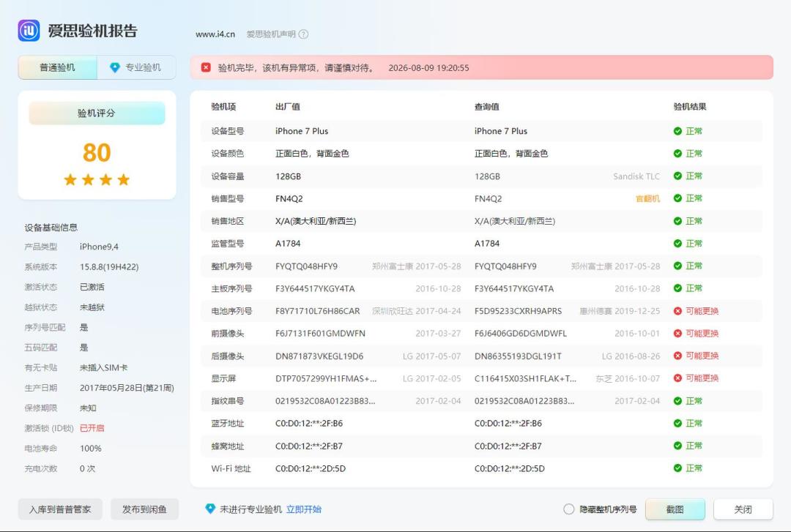Click the 未插入SIM卡 status text
Viewport: 791px width, 532px height.
pyautogui.click(x=103, y=367)
